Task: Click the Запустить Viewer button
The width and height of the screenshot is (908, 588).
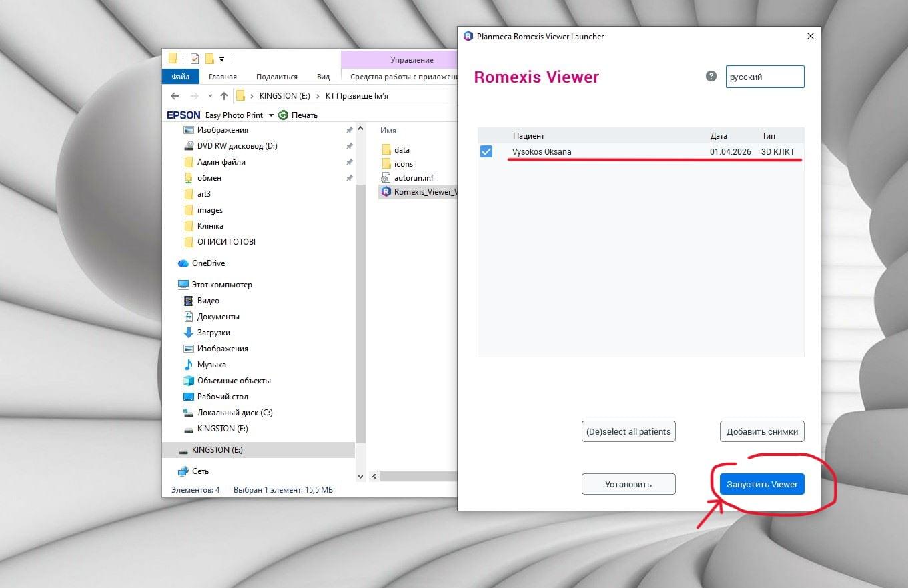Action: click(x=762, y=484)
